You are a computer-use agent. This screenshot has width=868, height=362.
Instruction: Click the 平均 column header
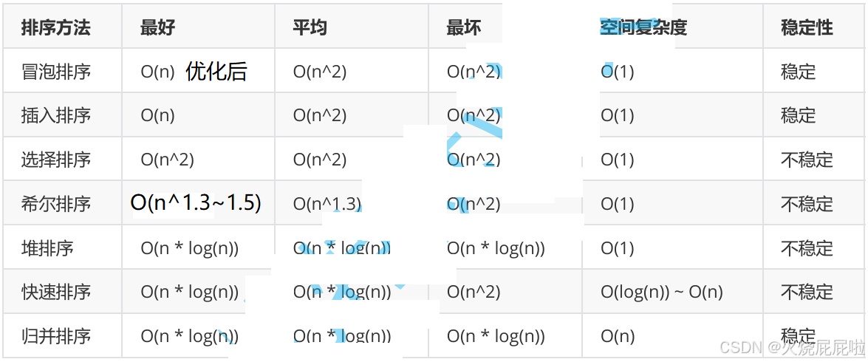click(x=310, y=27)
